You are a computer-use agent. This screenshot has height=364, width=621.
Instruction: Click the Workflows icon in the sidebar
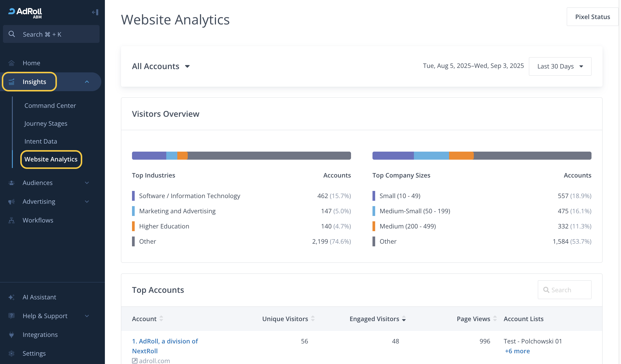click(12, 220)
